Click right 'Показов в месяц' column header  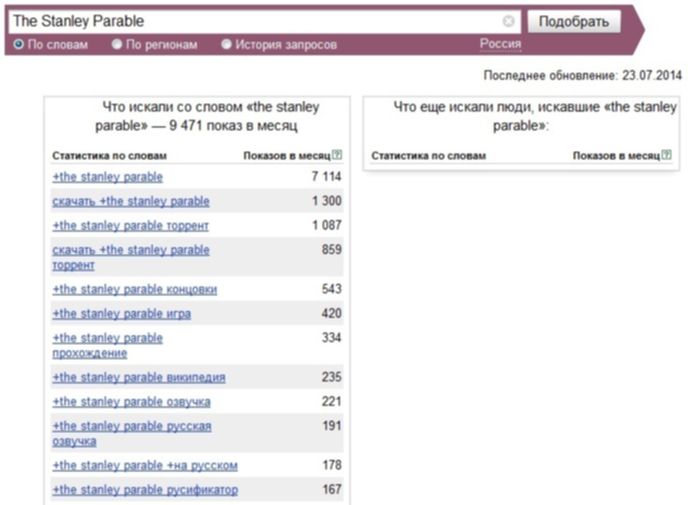[x=616, y=156]
